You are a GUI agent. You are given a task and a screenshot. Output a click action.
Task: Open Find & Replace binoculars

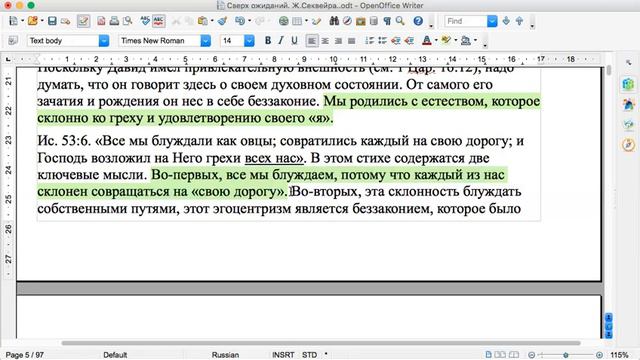pos(334,21)
